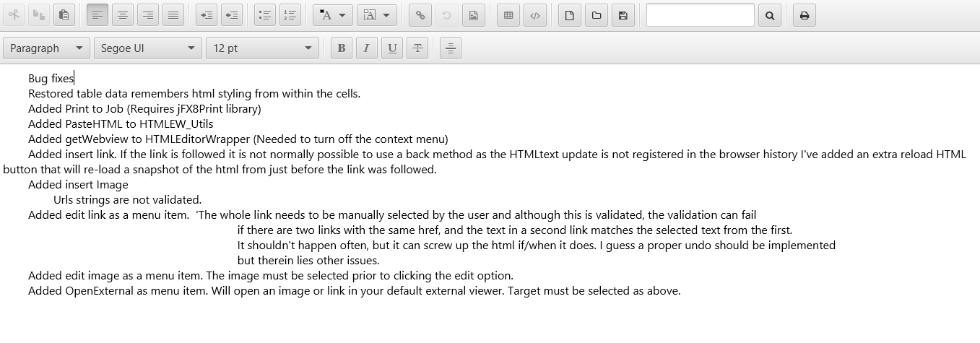Expand the 12 pt font size dropdown
The width and height of the screenshot is (980, 343).
(262, 48)
